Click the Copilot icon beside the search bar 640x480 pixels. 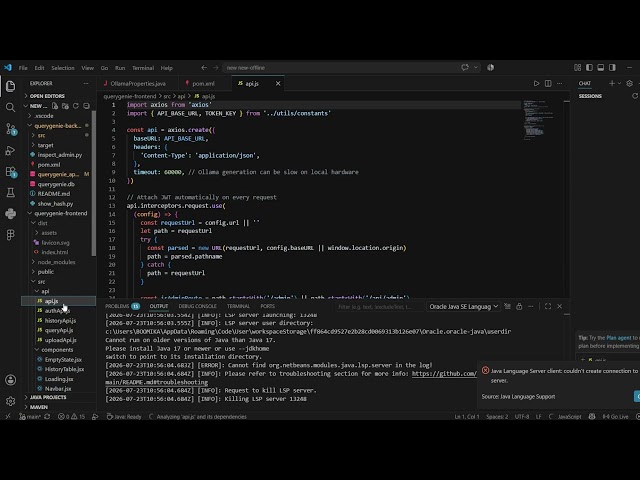pyautogui.click(x=491, y=67)
